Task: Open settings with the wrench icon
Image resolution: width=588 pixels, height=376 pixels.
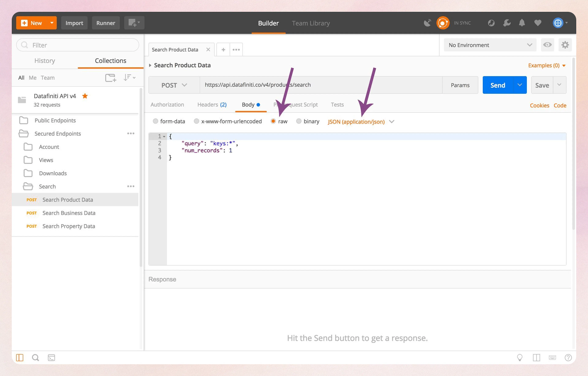Action: [x=507, y=23]
